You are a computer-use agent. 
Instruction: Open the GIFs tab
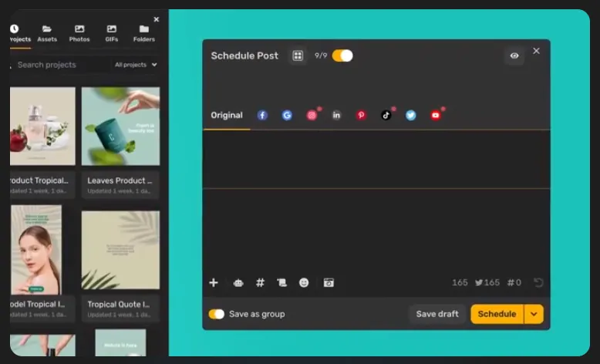[112, 34]
